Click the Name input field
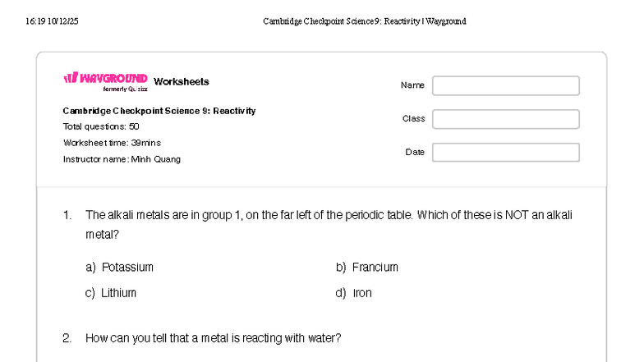This screenshot has width=644, height=362. click(505, 85)
